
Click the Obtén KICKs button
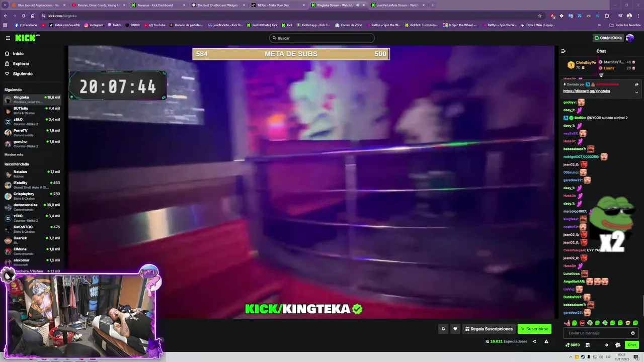608,38
